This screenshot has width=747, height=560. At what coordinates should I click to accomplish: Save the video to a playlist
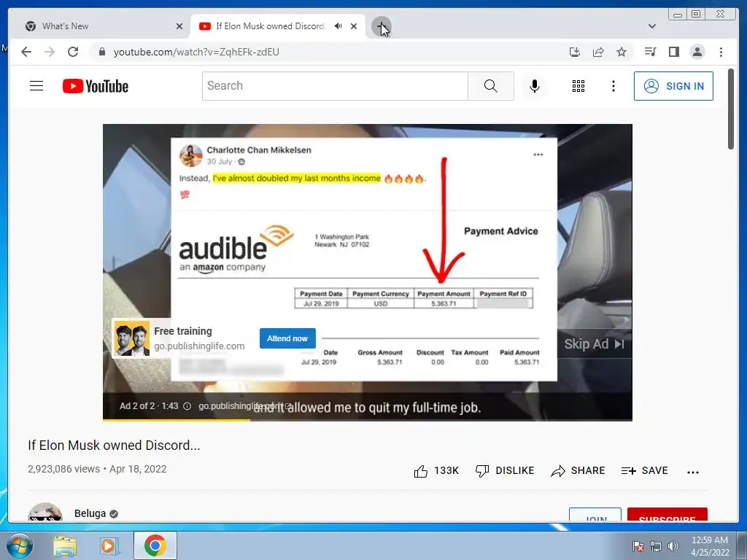[x=645, y=471]
